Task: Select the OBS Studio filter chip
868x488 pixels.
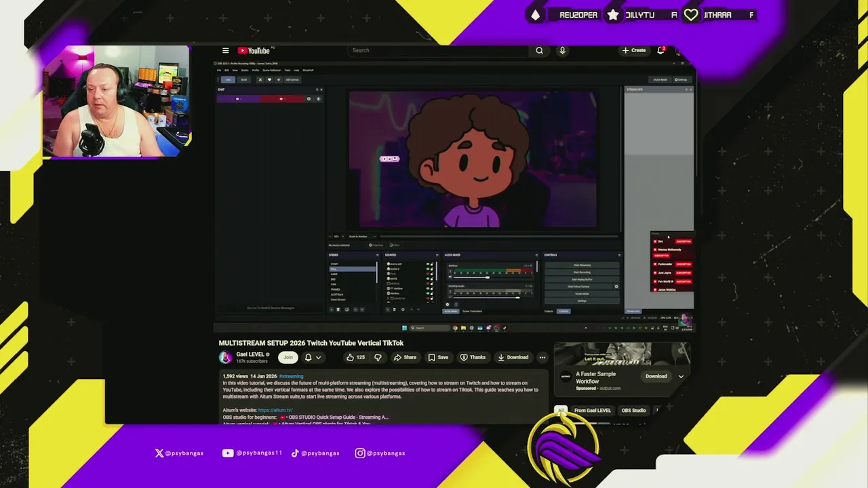Action: (x=634, y=410)
